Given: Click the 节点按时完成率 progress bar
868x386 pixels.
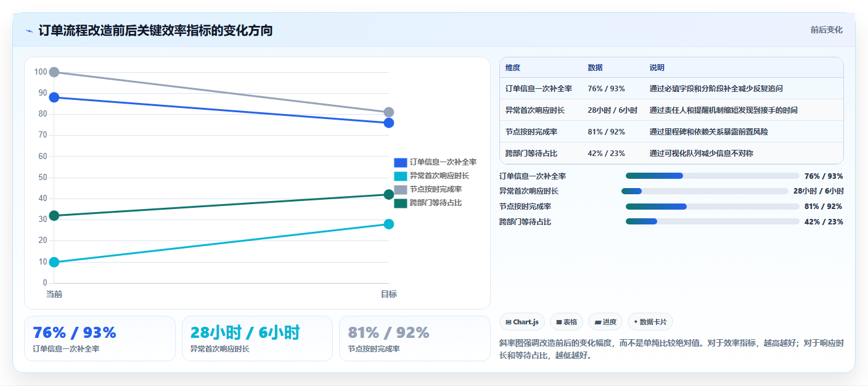Looking at the screenshot, I should 712,207.
